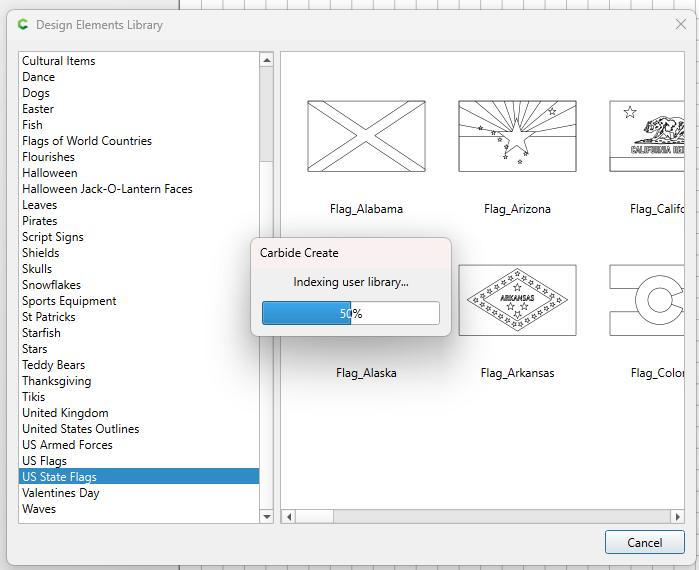Viewport: 699px width, 570px height.
Task: Choose Dogs in the category list
Action: (139, 93)
